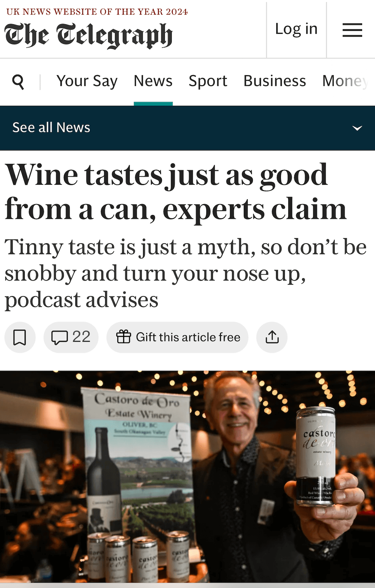This screenshot has height=588, width=375.
Task: Open the wine article headline
Action: pyautogui.click(x=175, y=191)
